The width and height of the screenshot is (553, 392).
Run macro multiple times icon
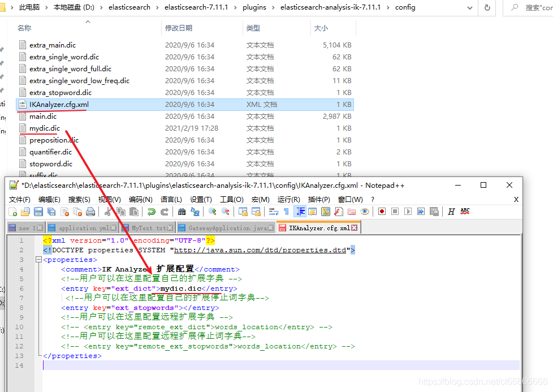(421, 212)
